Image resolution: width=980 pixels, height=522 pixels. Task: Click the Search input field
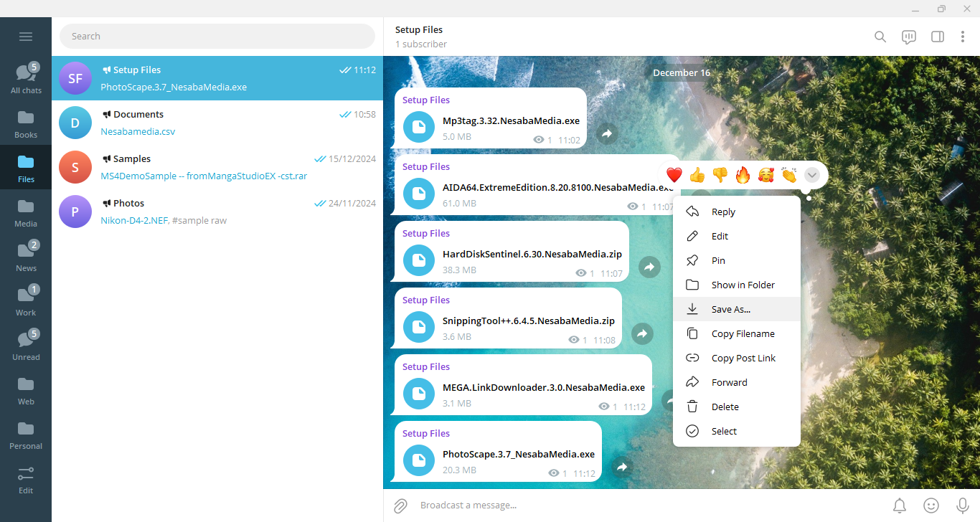tap(217, 36)
